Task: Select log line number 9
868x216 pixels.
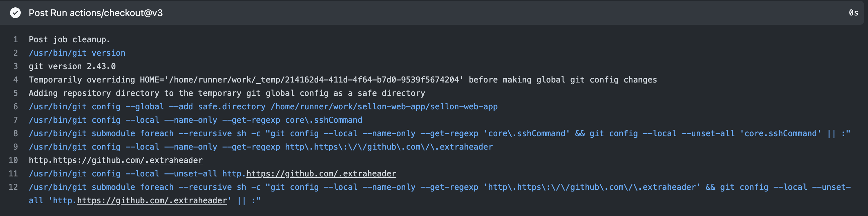Action: (x=15, y=147)
